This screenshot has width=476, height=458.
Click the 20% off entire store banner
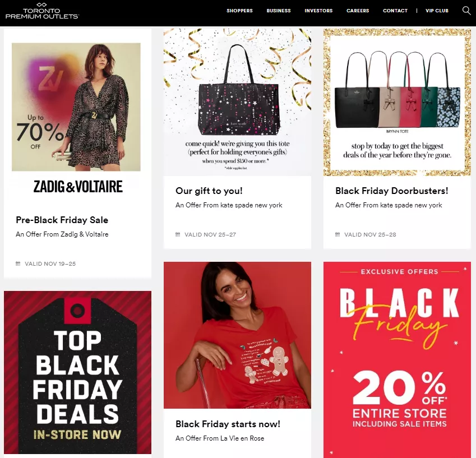click(x=397, y=360)
